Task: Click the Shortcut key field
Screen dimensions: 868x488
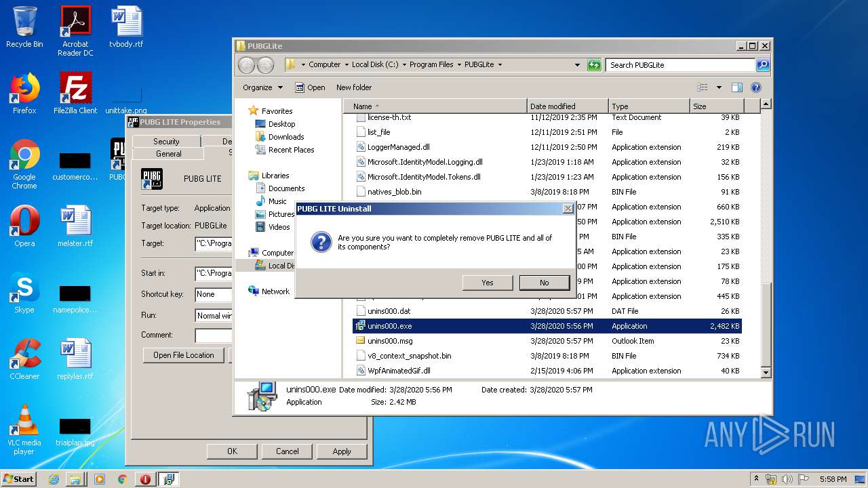Action: point(214,294)
